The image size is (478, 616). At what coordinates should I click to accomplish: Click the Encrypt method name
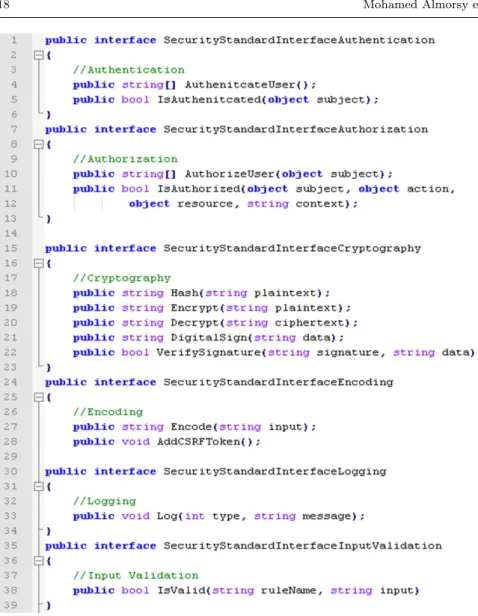click(195, 308)
